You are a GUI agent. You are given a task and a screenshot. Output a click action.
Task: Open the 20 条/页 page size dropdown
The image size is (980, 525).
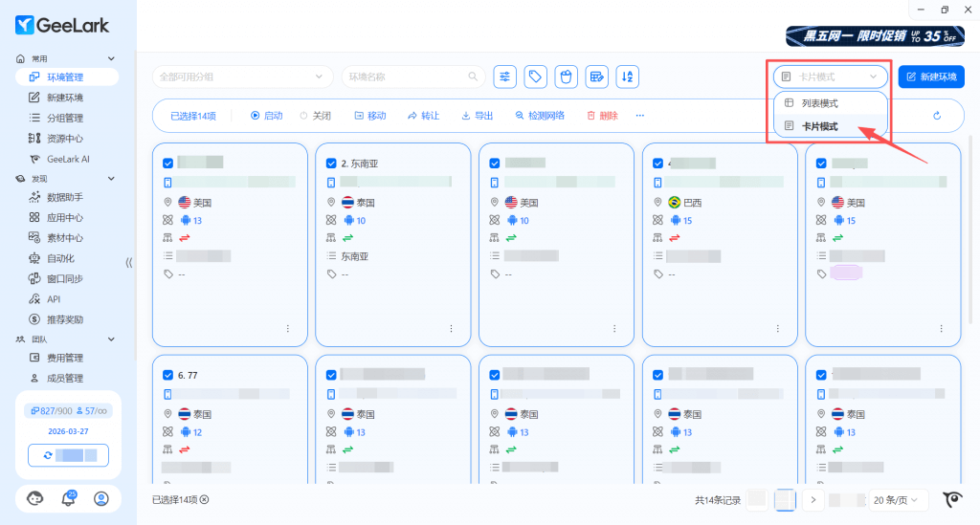coord(900,499)
